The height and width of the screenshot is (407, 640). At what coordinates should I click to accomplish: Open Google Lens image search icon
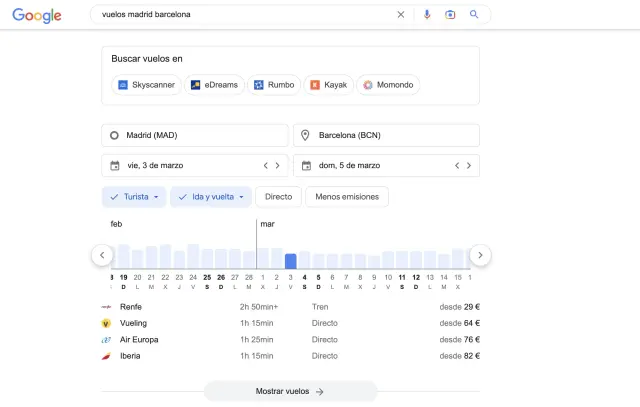(450, 15)
